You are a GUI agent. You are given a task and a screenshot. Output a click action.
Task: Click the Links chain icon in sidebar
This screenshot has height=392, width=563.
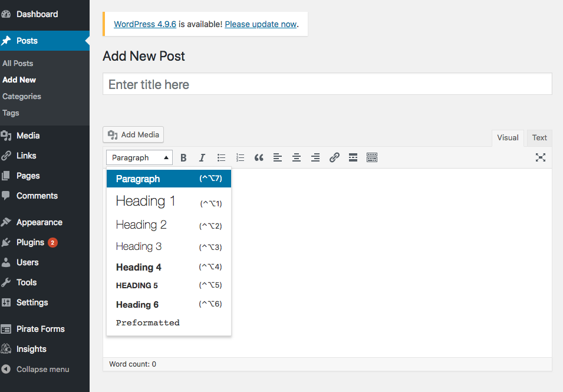point(6,156)
